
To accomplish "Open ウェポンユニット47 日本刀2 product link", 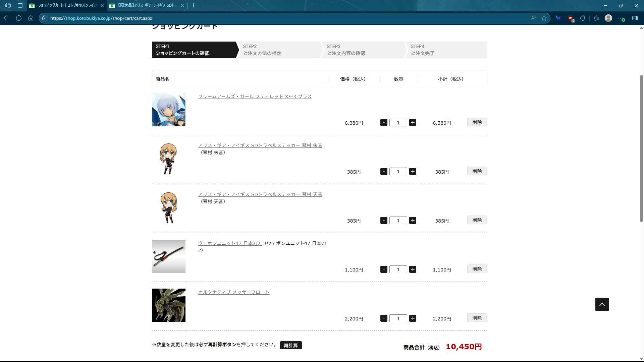I will pos(230,243).
